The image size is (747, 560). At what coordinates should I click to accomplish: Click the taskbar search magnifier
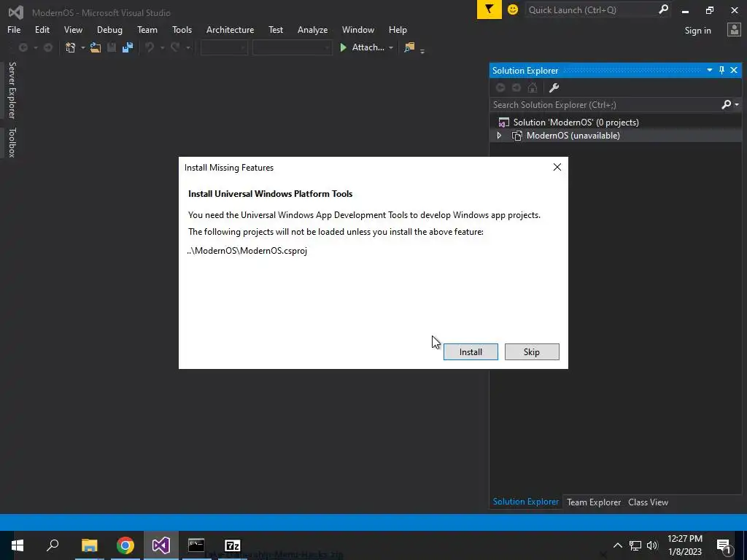[x=53, y=545]
